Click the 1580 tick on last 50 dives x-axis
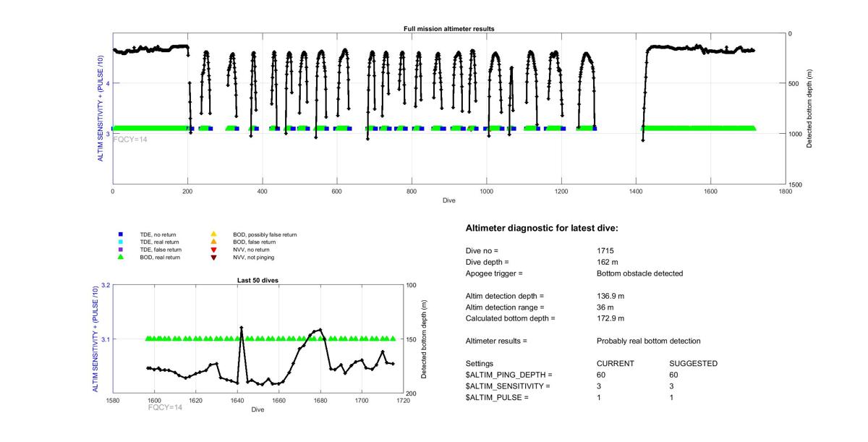868x442 pixels. (113, 400)
